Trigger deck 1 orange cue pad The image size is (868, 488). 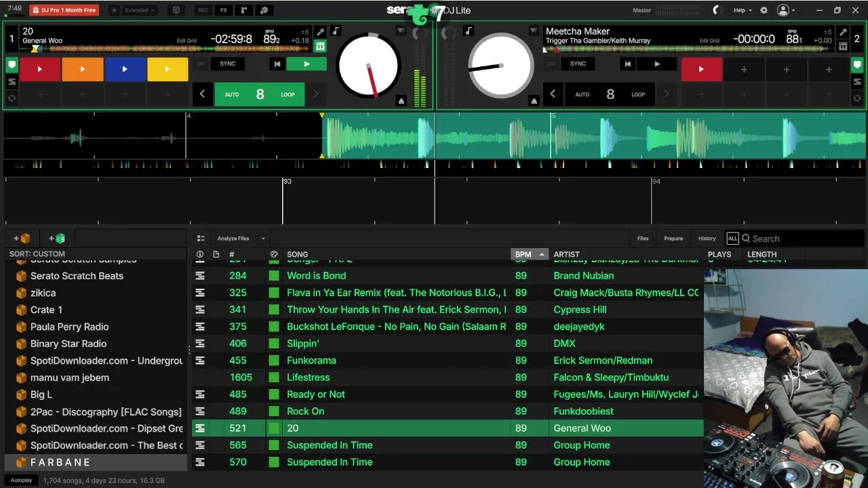[82, 69]
